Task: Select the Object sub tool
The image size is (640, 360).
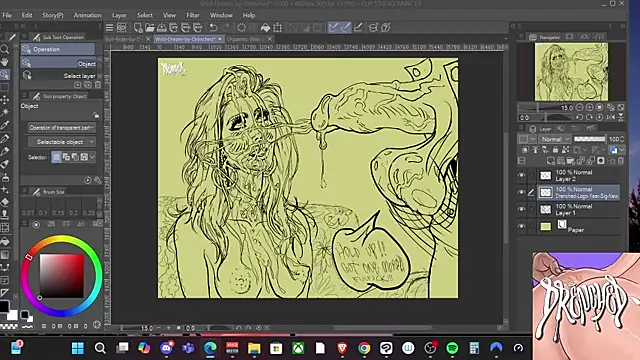Action: [x=58, y=63]
